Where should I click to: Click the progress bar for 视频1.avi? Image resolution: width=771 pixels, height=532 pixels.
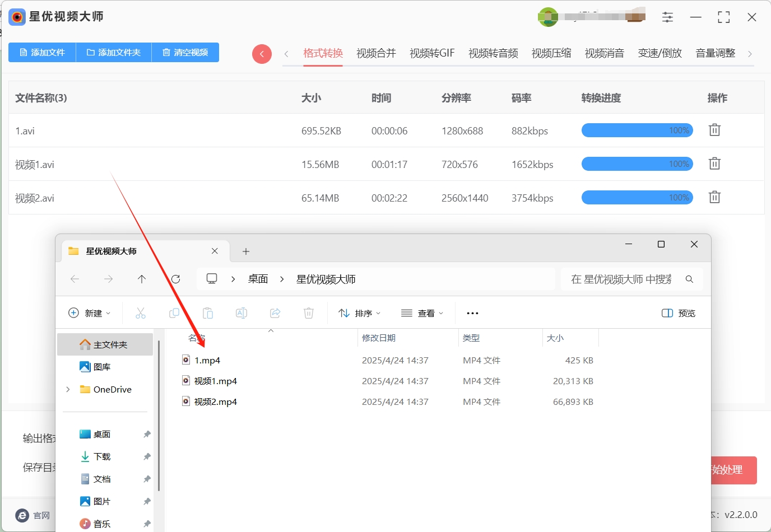(x=637, y=164)
